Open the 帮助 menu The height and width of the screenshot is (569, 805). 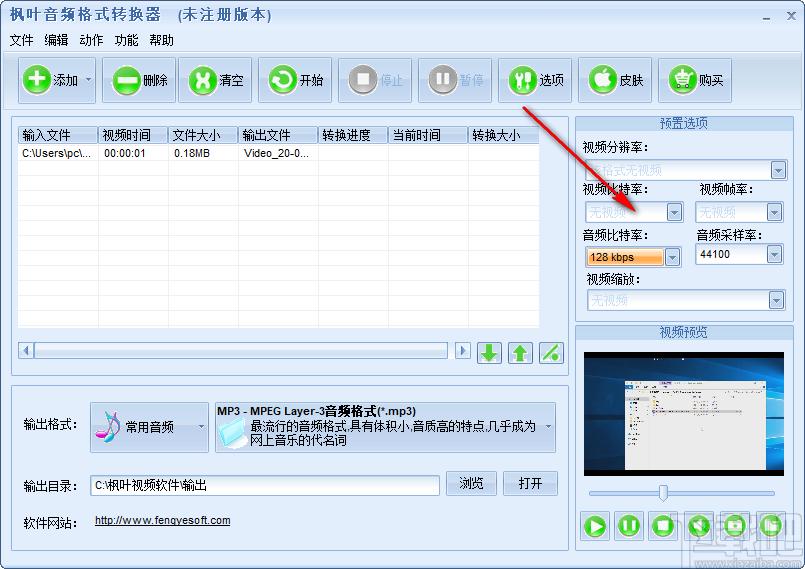(x=161, y=40)
